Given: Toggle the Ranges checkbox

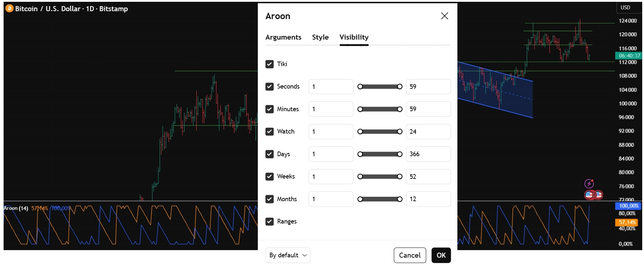Looking at the screenshot, I should click(x=269, y=222).
